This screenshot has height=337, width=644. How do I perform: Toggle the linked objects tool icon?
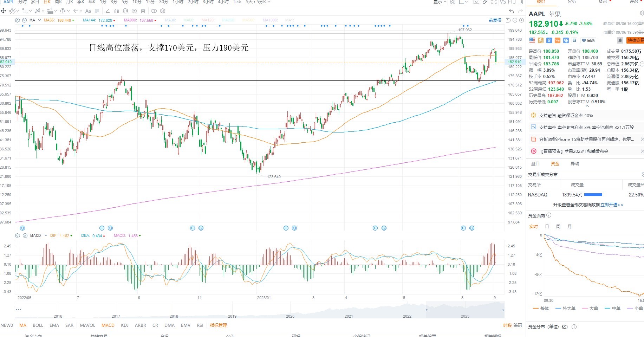154,11
